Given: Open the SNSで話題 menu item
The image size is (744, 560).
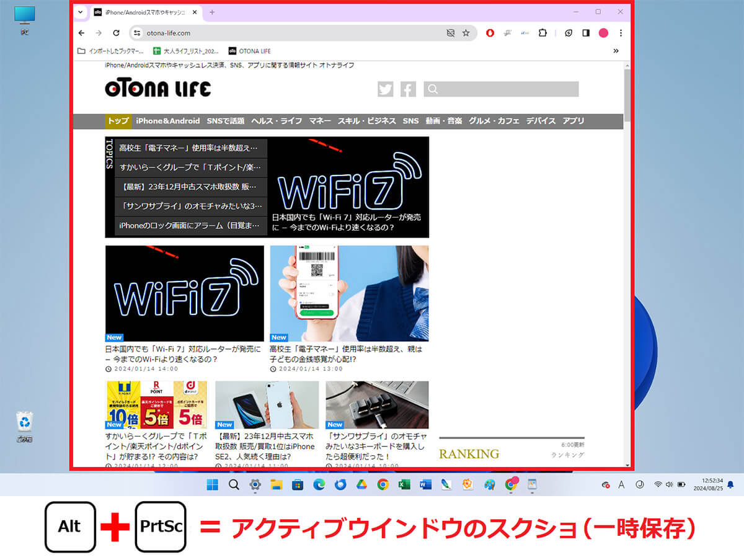Looking at the screenshot, I should [x=226, y=121].
